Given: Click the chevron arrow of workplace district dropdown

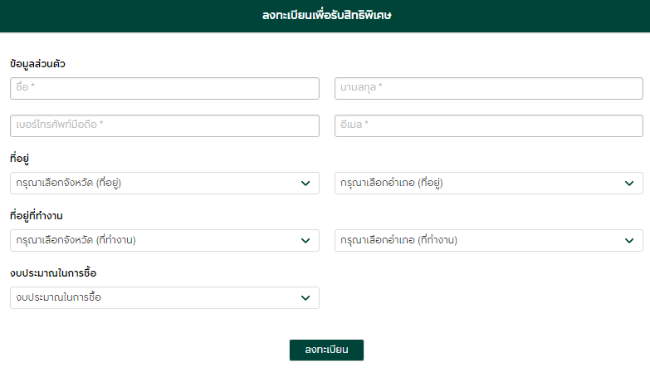Looking at the screenshot, I should pos(629,240).
